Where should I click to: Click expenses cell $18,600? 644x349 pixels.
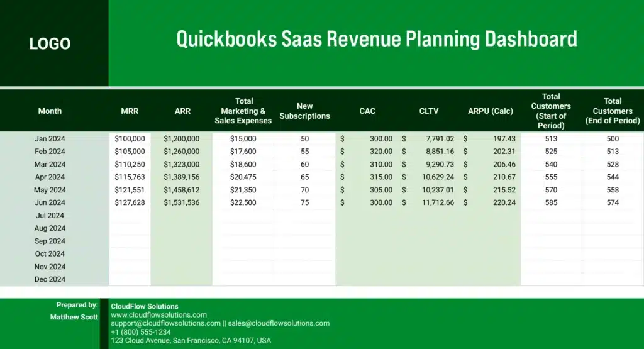(243, 164)
